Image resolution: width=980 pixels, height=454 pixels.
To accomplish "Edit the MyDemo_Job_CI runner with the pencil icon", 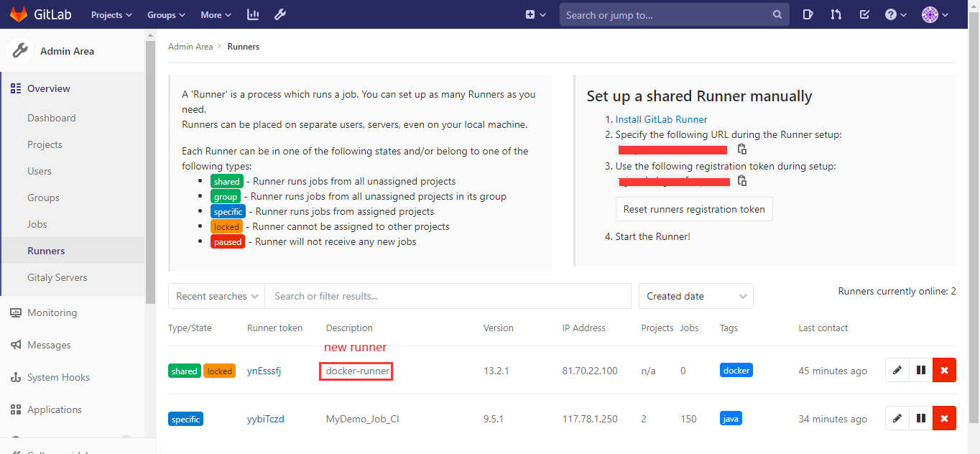I will 897,418.
